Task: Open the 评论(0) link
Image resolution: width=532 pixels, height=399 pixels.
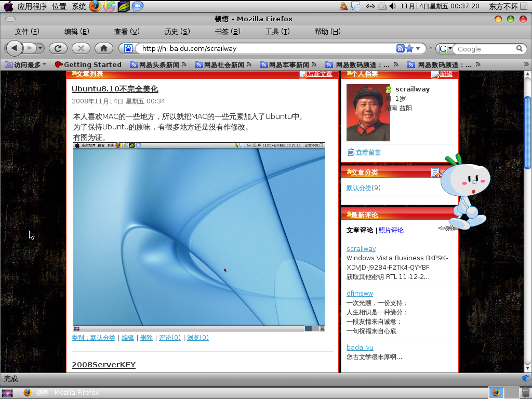Action: click(x=170, y=338)
